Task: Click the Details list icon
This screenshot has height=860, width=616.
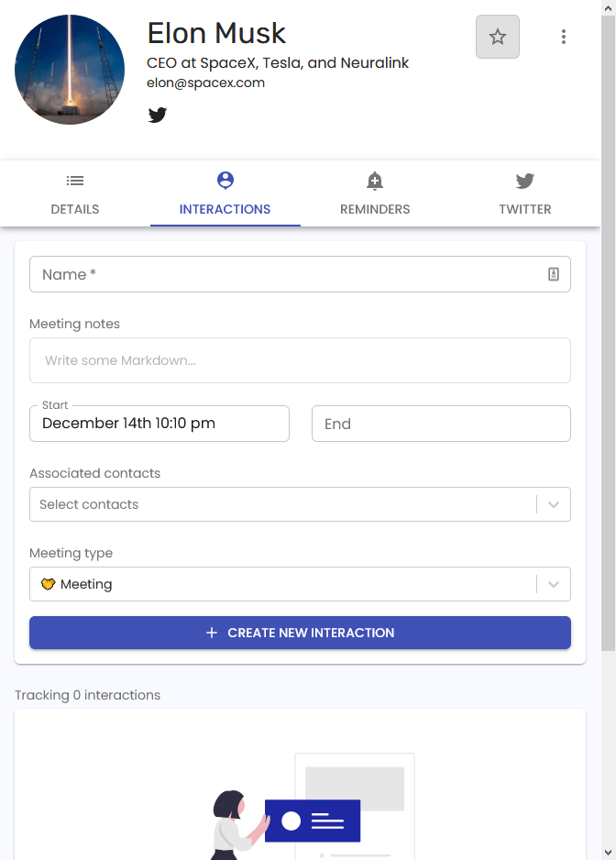Action: [75, 181]
